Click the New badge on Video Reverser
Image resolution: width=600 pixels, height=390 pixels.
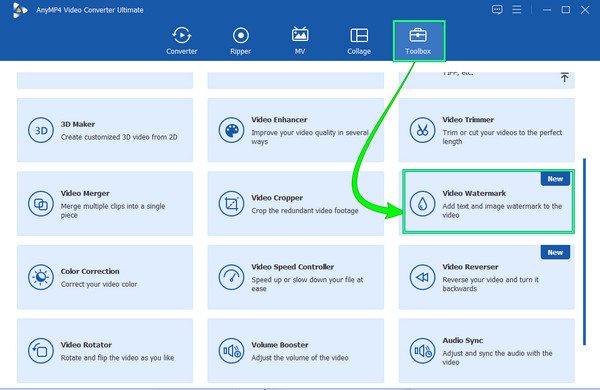coord(555,252)
